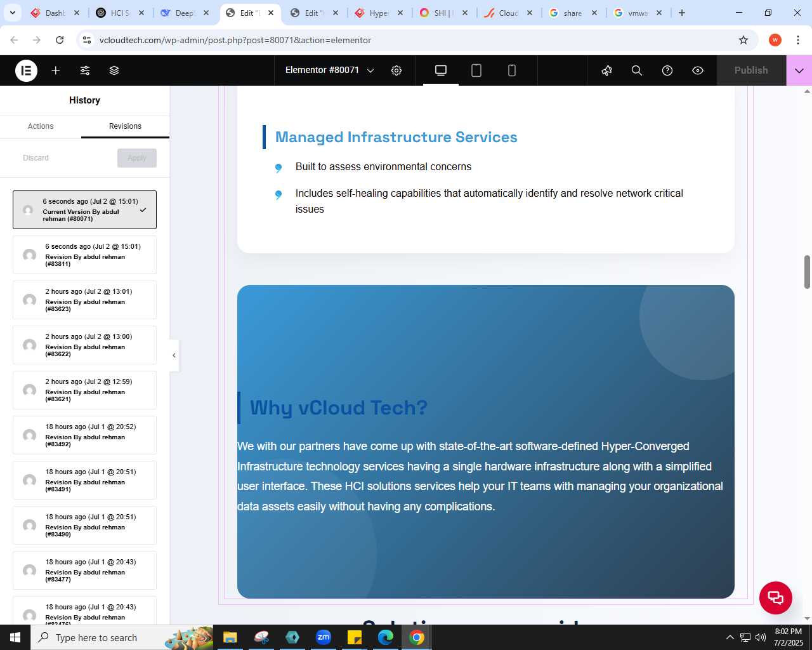Select revision #83477
This screenshot has width=812, height=650.
(84, 570)
